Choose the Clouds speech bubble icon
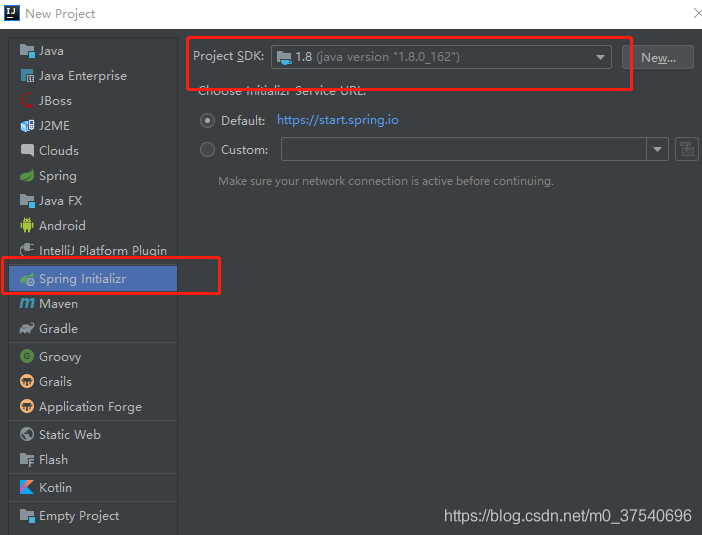This screenshot has width=702, height=535. [x=27, y=150]
